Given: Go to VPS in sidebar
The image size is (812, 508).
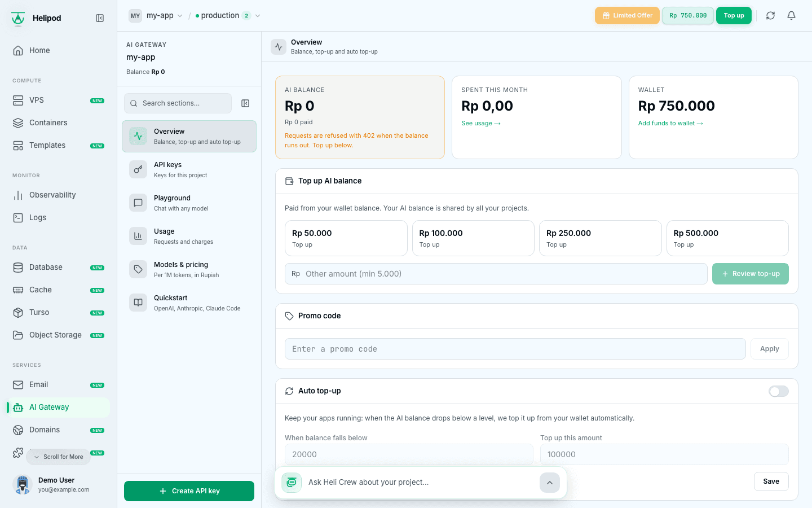Looking at the screenshot, I should 59,100.
